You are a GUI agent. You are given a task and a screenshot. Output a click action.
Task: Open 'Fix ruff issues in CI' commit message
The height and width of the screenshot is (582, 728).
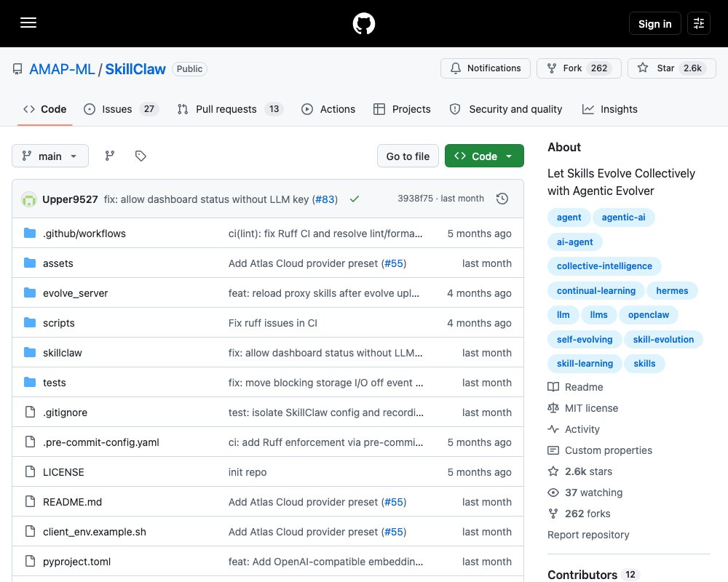click(x=272, y=323)
